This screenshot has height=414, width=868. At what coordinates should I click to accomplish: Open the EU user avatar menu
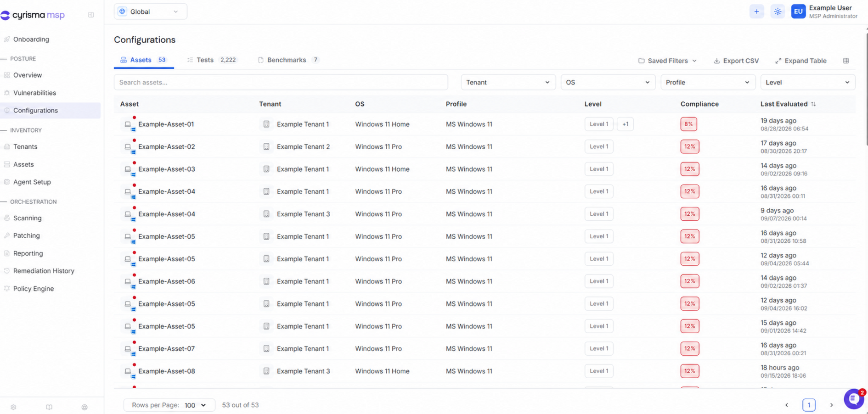798,11
